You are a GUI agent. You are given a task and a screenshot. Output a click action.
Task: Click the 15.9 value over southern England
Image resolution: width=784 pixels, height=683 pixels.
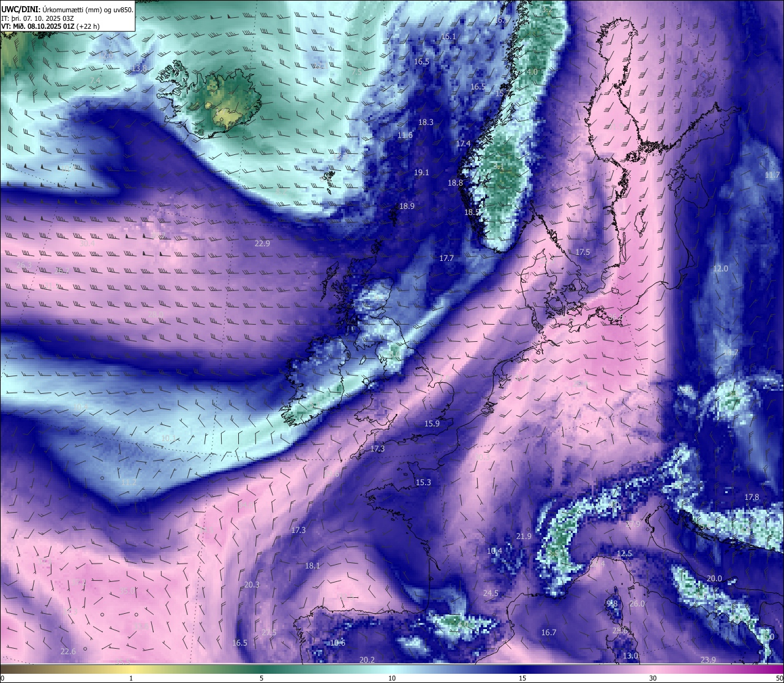432,424
